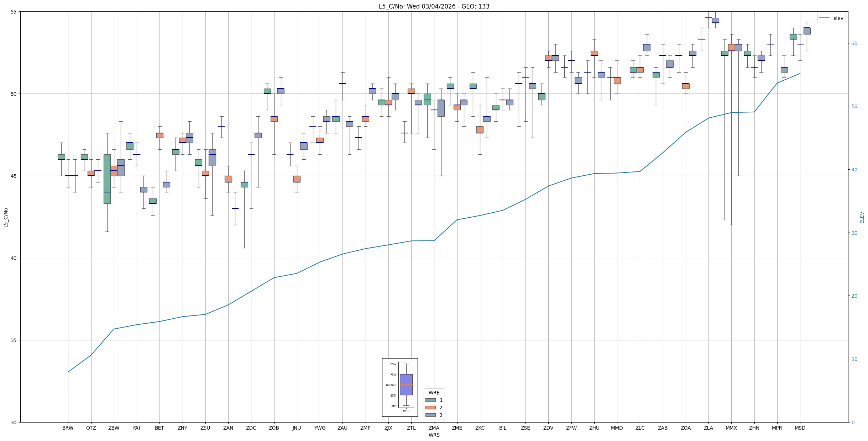868x441 pixels.
Task: Click the purple box in the boxplot key
Action: pos(406,384)
